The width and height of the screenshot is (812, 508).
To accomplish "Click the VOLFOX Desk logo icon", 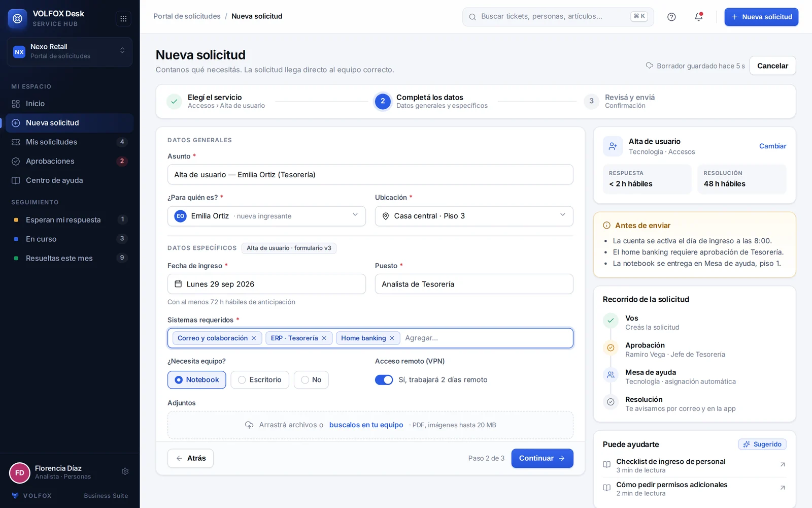I will (18, 19).
